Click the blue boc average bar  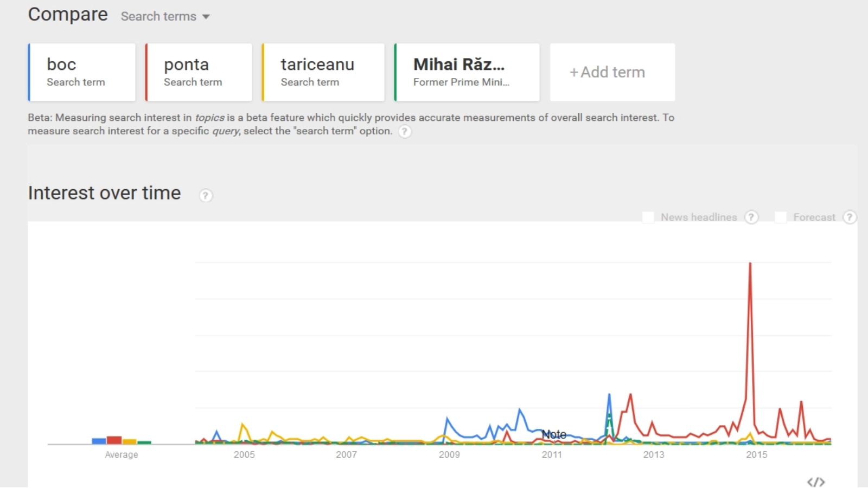point(99,441)
